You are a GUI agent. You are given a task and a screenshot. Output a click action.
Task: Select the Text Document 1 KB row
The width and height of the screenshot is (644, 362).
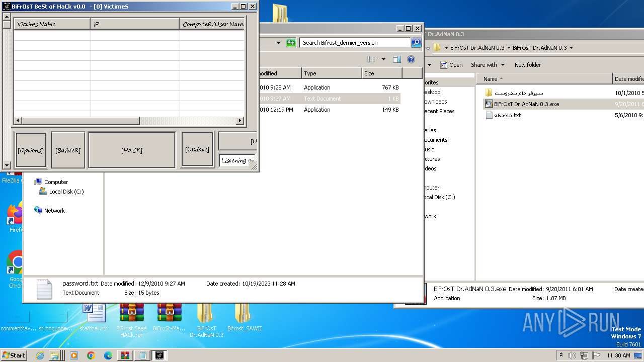tap(330, 99)
